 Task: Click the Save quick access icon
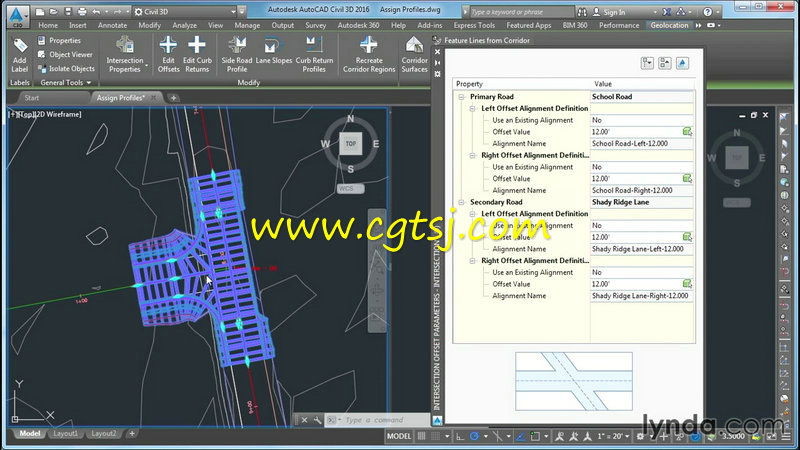pyautogui.click(x=67, y=11)
